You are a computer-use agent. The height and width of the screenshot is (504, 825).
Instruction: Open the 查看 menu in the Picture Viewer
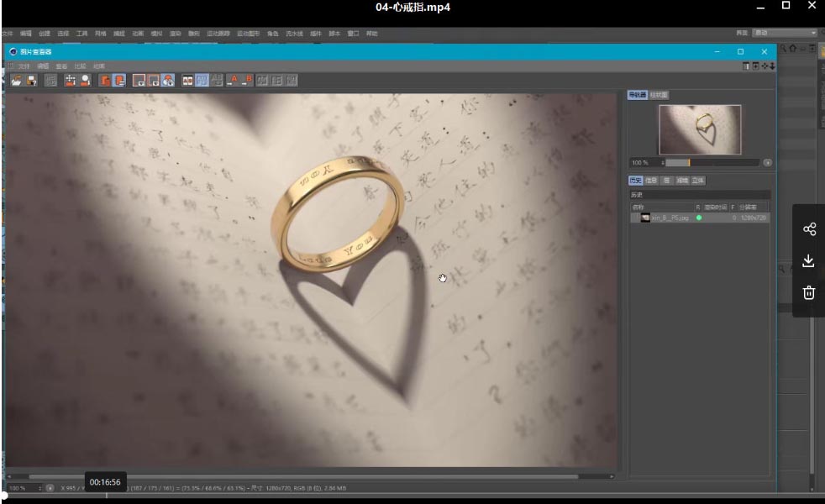tap(61, 66)
